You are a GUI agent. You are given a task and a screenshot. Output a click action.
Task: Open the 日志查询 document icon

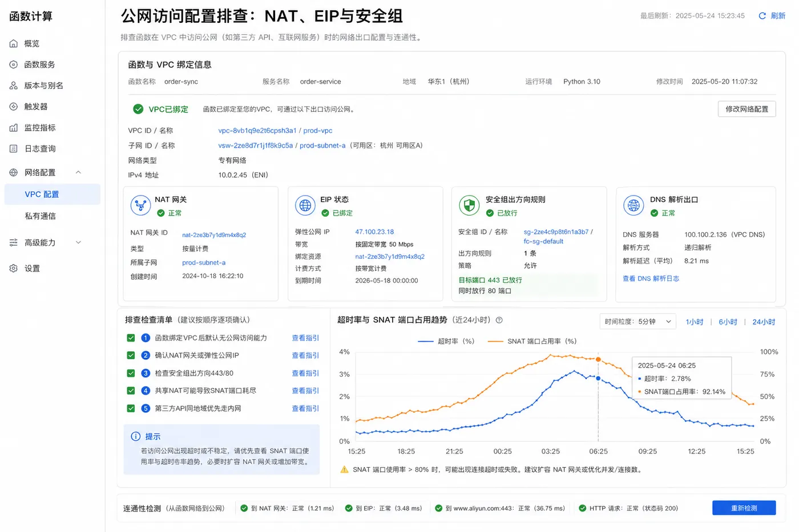click(x=14, y=149)
